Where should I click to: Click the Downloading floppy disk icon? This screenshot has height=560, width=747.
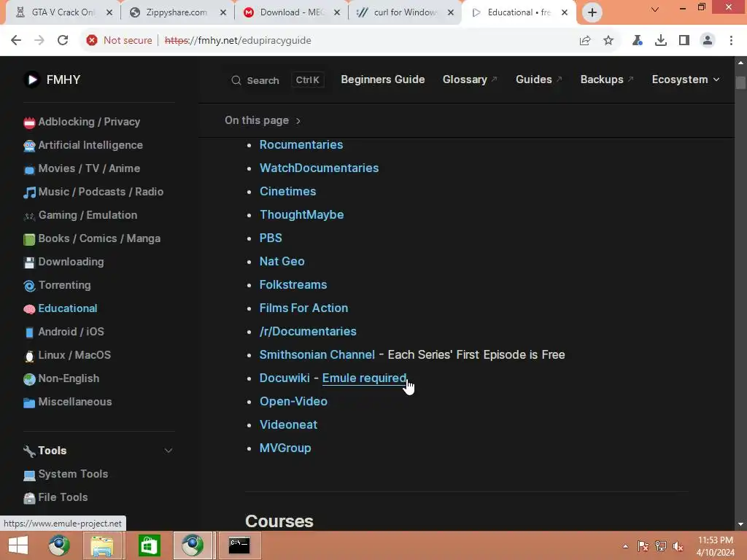[x=29, y=262]
